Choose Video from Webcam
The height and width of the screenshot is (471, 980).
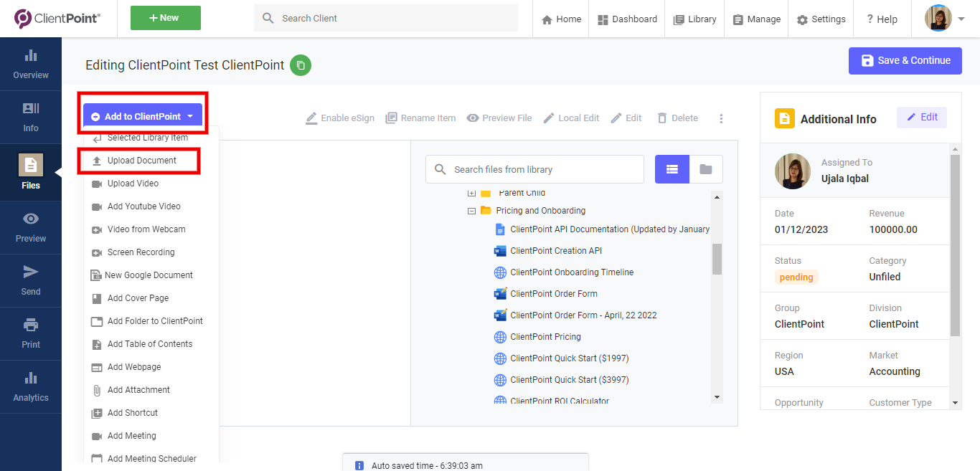(140, 229)
